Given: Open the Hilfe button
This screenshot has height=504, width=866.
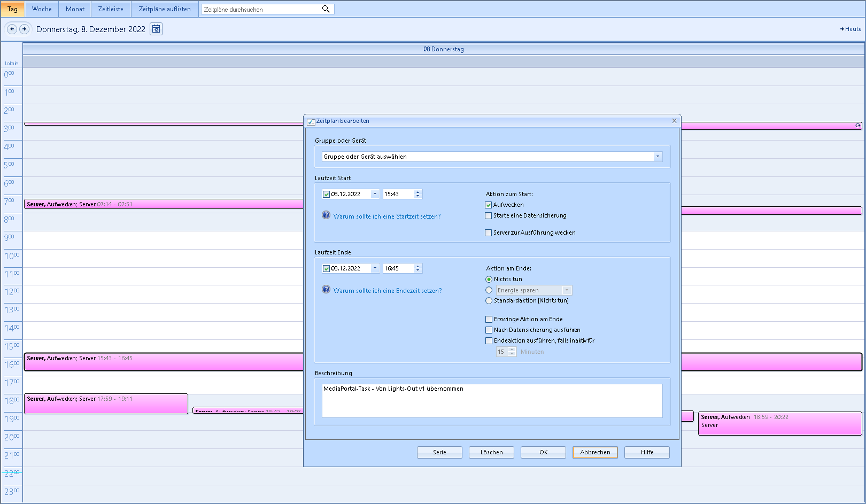Looking at the screenshot, I should coord(647,452).
